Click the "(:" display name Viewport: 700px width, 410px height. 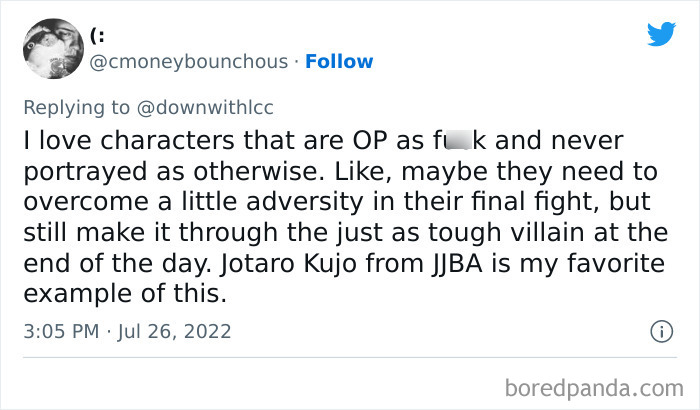click(97, 36)
